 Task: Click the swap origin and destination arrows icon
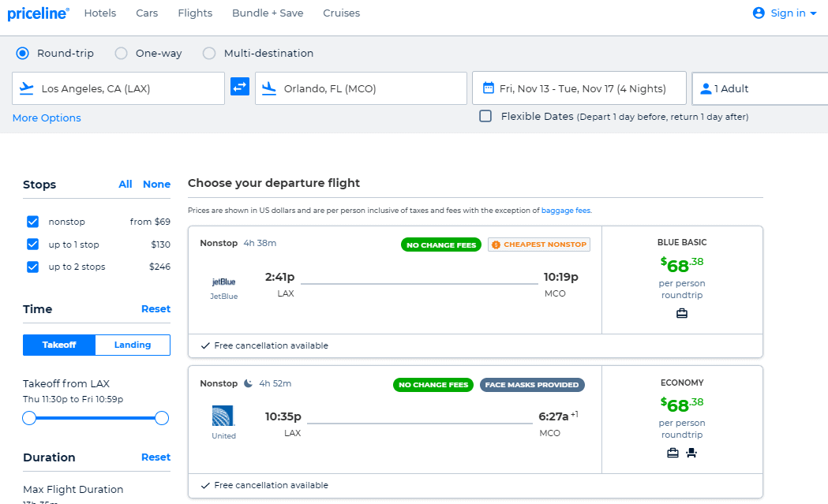tap(240, 88)
